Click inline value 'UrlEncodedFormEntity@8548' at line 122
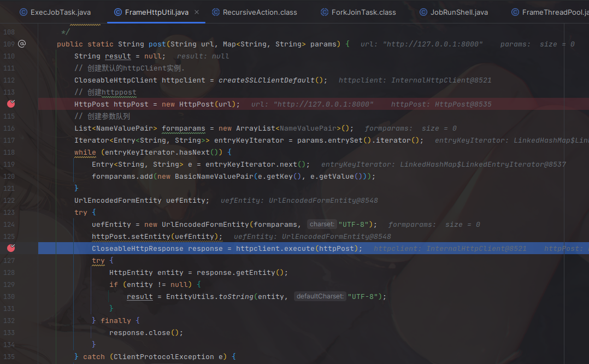Screen dimensions: 589x364 pos(323,200)
